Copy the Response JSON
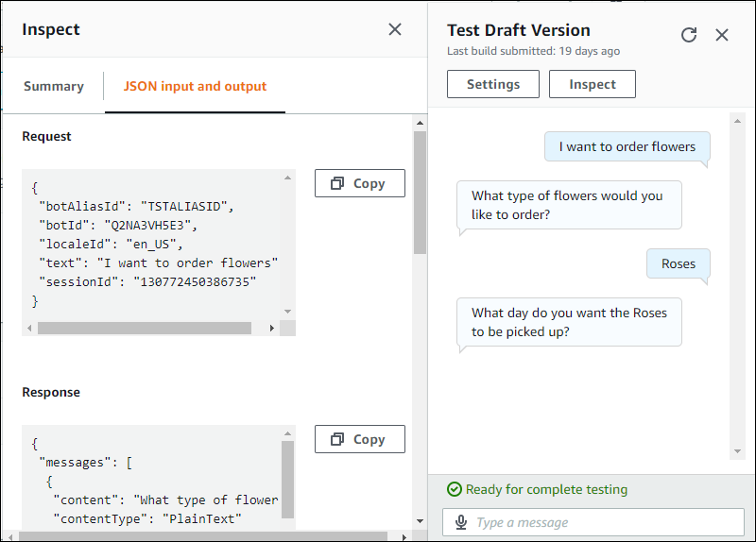Image resolution: width=756 pixels, height=542 pixels. click(359, 439)
